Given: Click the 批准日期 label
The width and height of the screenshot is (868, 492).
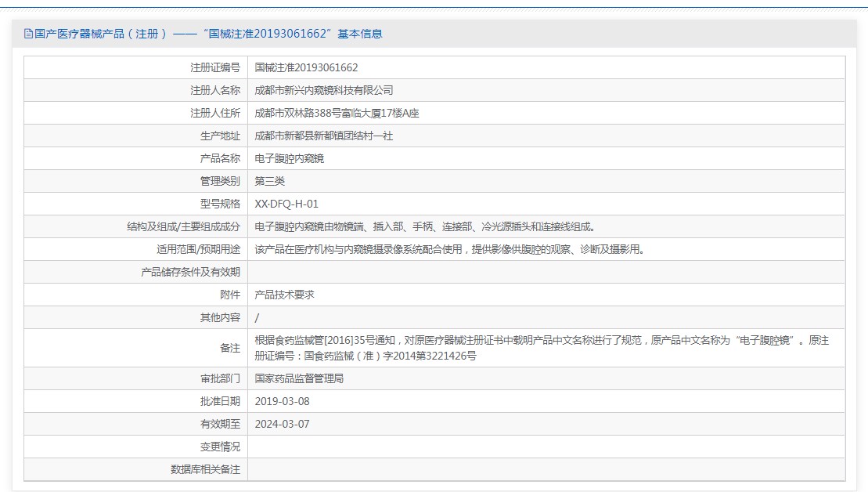Looking at the screenshot, I should [x=220, y=401].
